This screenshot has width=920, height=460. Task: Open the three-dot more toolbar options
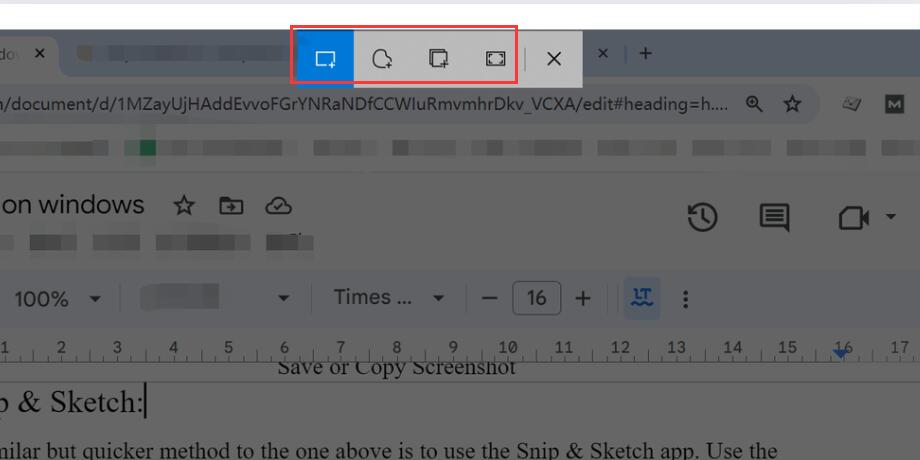pyautogui.click(x=685, y=299)
